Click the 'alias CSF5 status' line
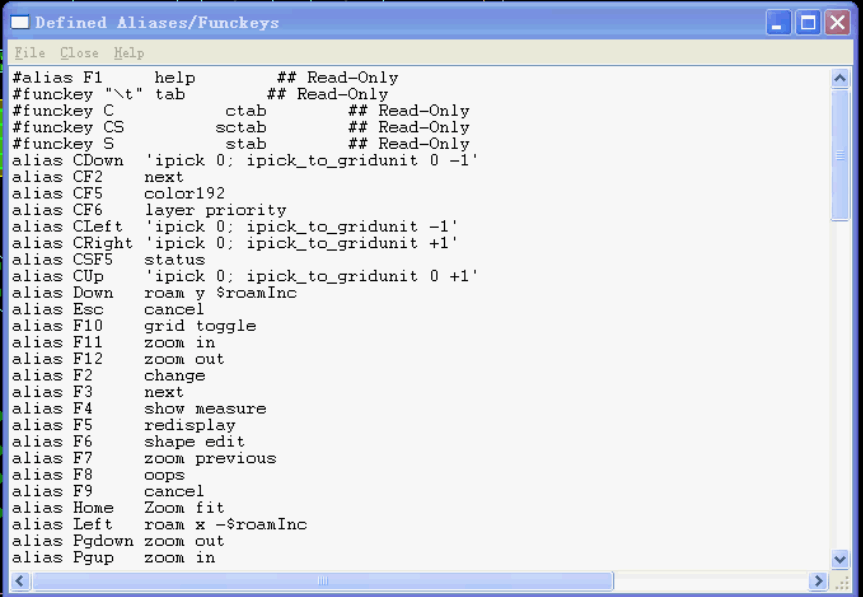The width and height of the screenshot is (863, 597). (x=108, y=259)
